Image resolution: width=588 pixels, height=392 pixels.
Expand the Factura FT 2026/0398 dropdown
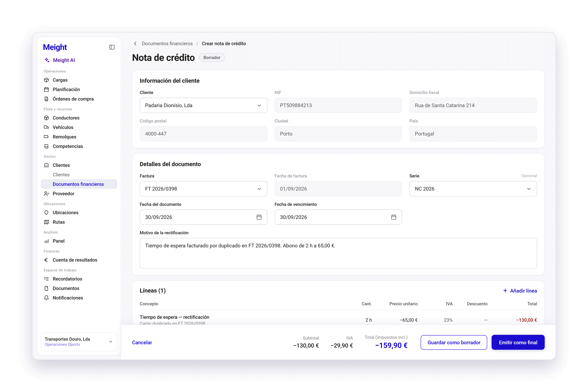coord(203,189)
